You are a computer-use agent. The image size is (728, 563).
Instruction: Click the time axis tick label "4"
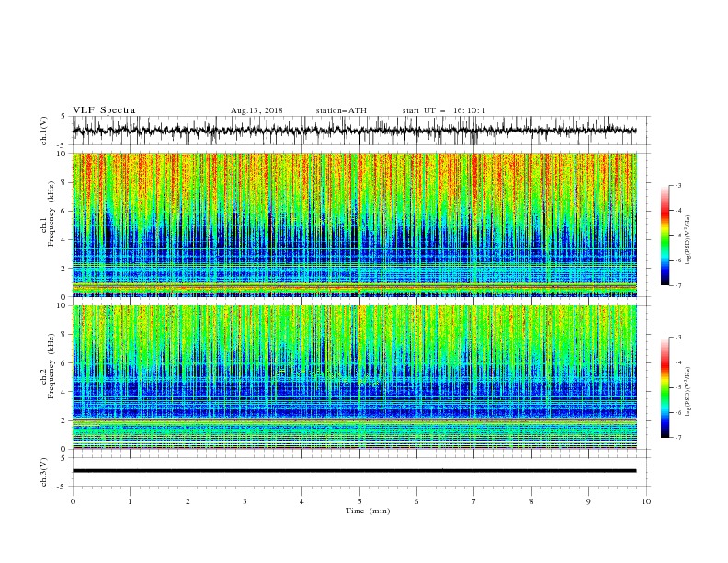[x=301, y=501]
